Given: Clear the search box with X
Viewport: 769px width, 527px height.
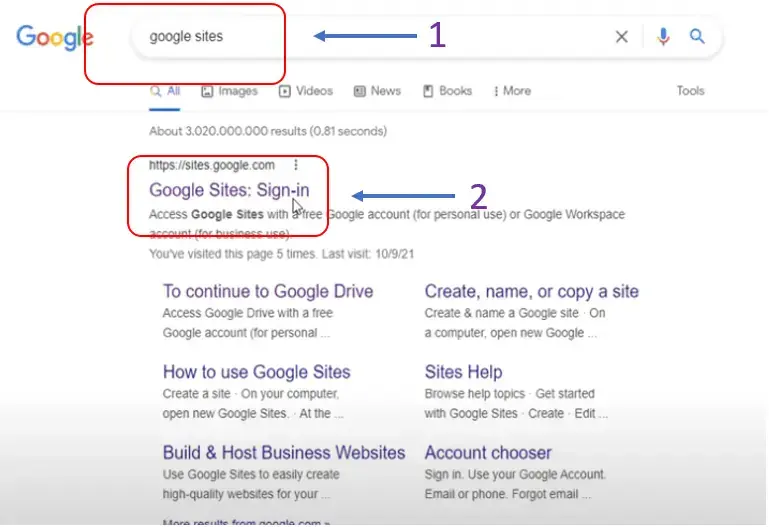Looking at the screenshot, I should [x=621, y=36].
